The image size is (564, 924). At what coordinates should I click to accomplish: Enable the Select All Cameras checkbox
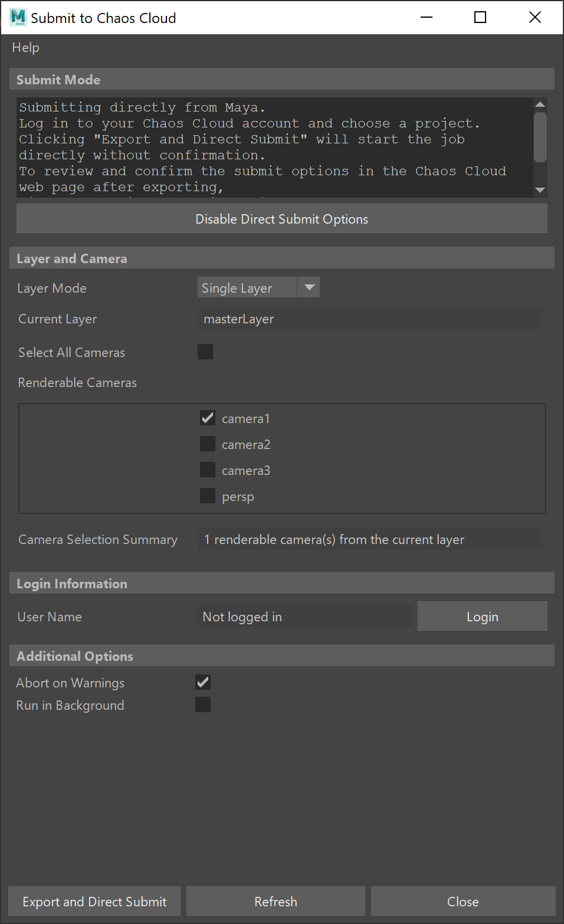point(205,352)
